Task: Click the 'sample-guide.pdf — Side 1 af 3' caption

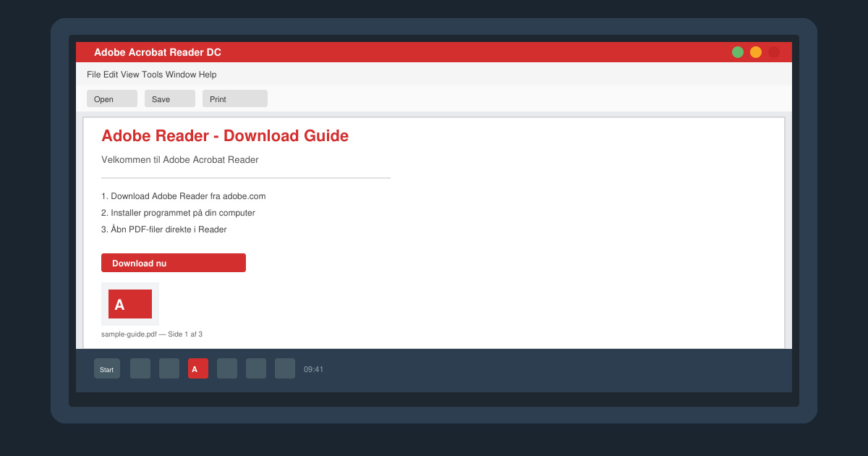Action: pyautogui.click(x=152, y=334)
